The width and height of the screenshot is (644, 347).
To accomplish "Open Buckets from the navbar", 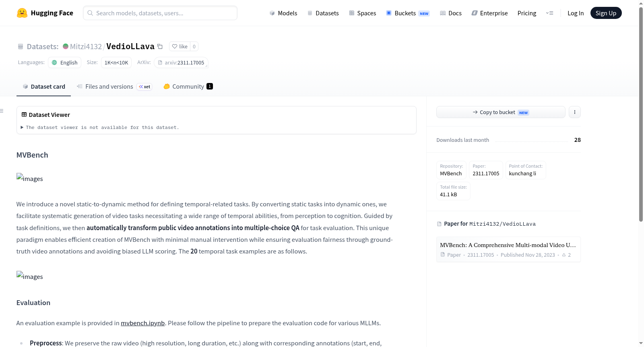I will click(408, 13).
